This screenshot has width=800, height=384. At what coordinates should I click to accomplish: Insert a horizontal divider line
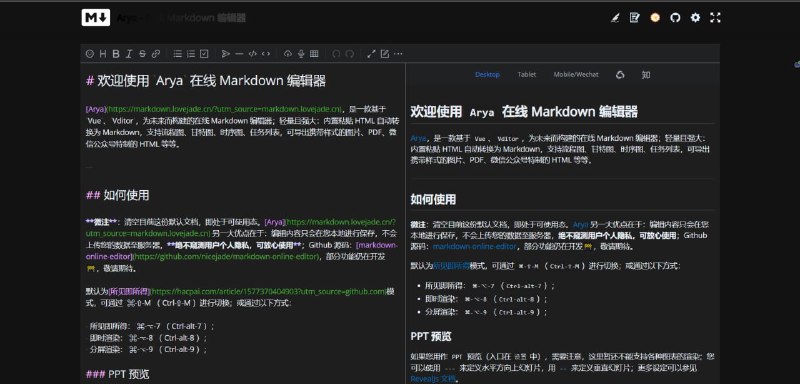pos(239,54)
